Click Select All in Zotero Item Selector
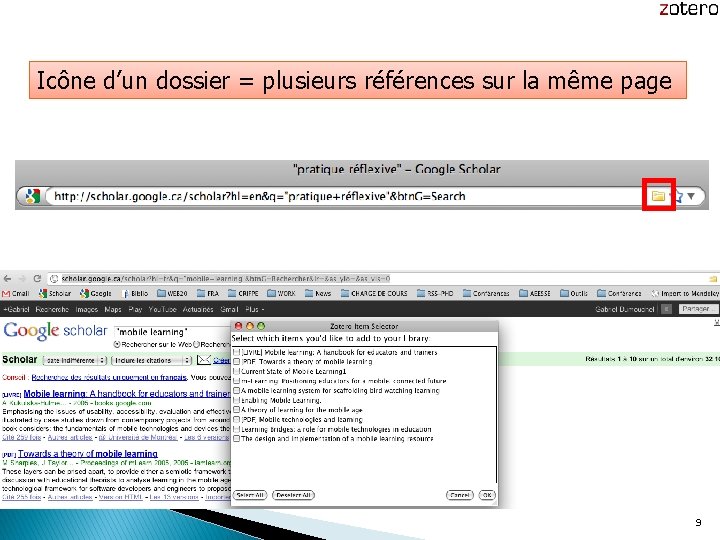The image size is (720, 540). 250,495
